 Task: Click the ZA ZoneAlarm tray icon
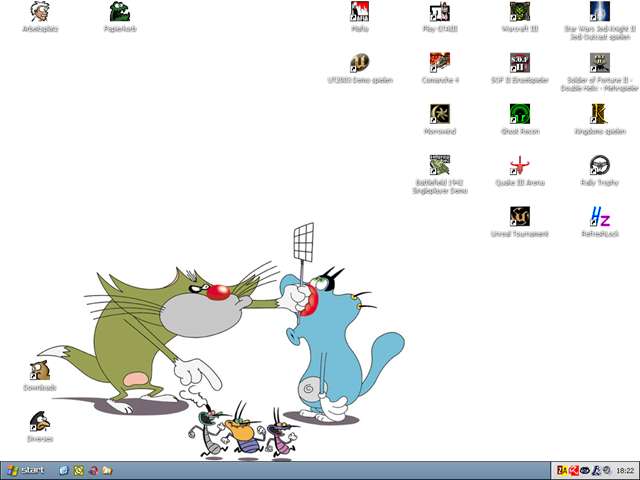tap(562, 471)
